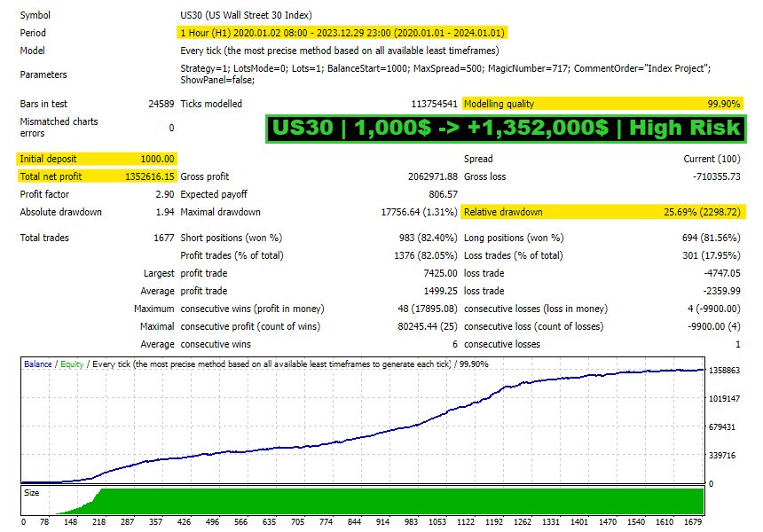Viewport: 763px width, 532px height.
Task: Click the Ticks modelled value 113754541
Action: (x=434, y=104)
